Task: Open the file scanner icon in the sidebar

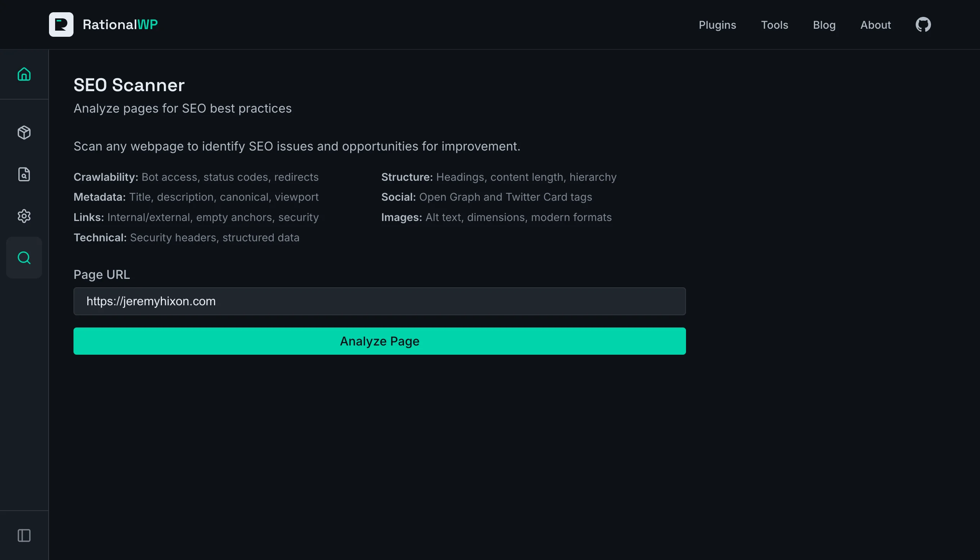Action: click(x=24, y=174)
